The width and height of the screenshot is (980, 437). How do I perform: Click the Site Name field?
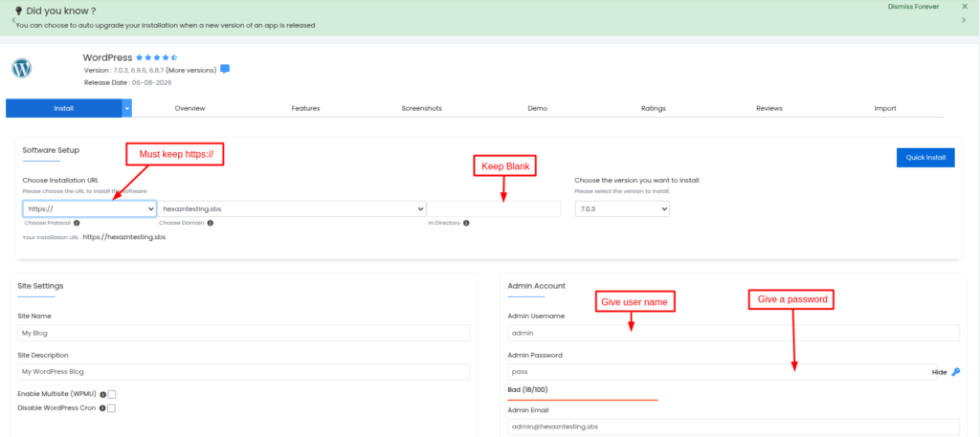244,333
